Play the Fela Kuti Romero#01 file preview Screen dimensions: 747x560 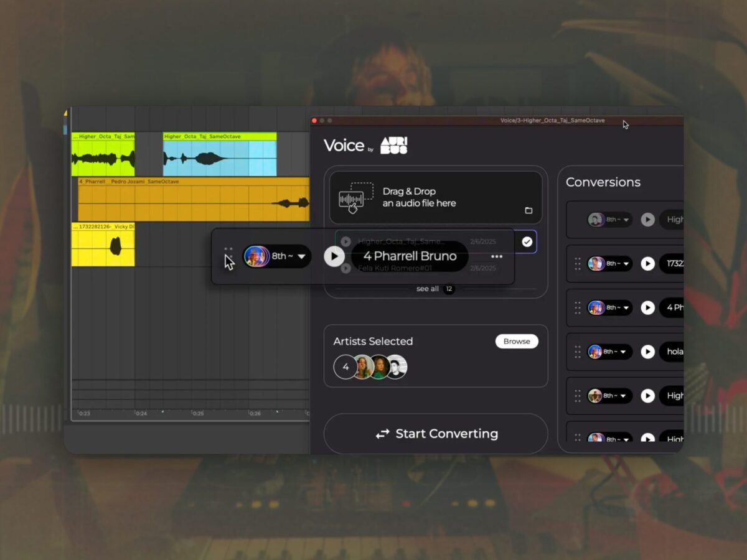[x=346, y=269]
